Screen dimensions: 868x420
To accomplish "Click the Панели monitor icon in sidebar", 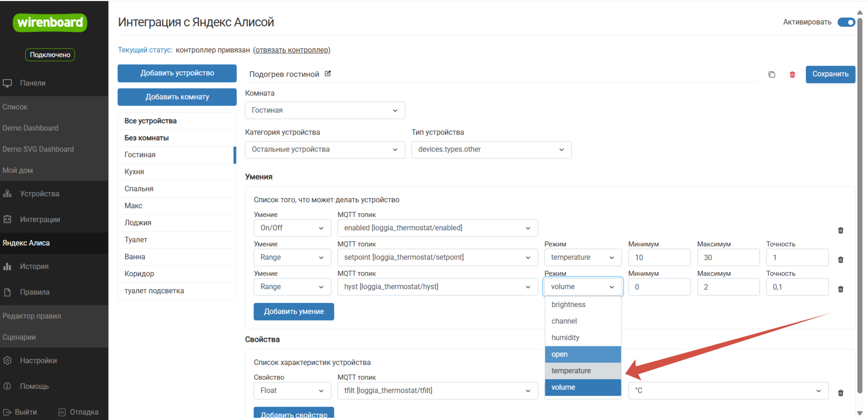I will pos(7,83).
